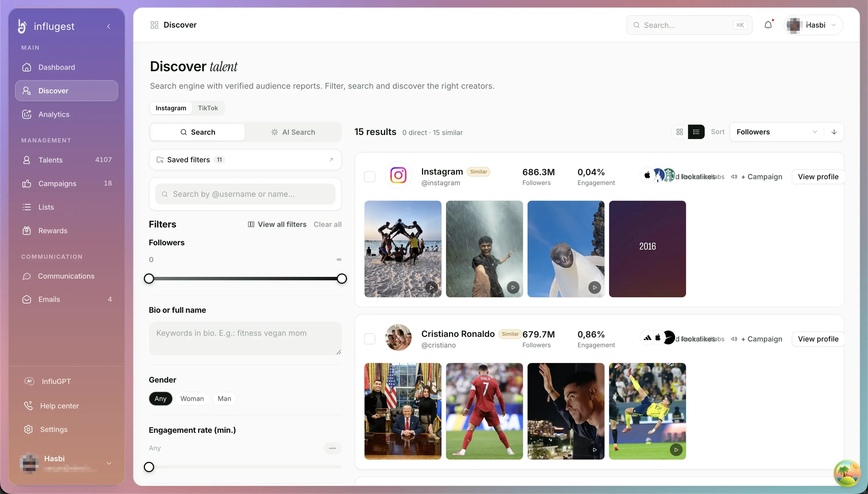Screen dimensions: 868x494
Task: Open Analytics in sidebar
Action: [x=67, y=114]
